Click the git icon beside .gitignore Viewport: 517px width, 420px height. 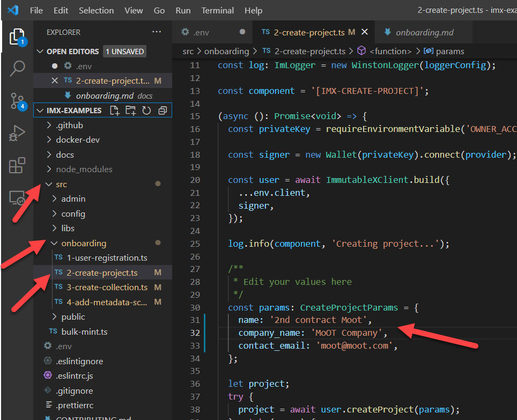[48, 390]
